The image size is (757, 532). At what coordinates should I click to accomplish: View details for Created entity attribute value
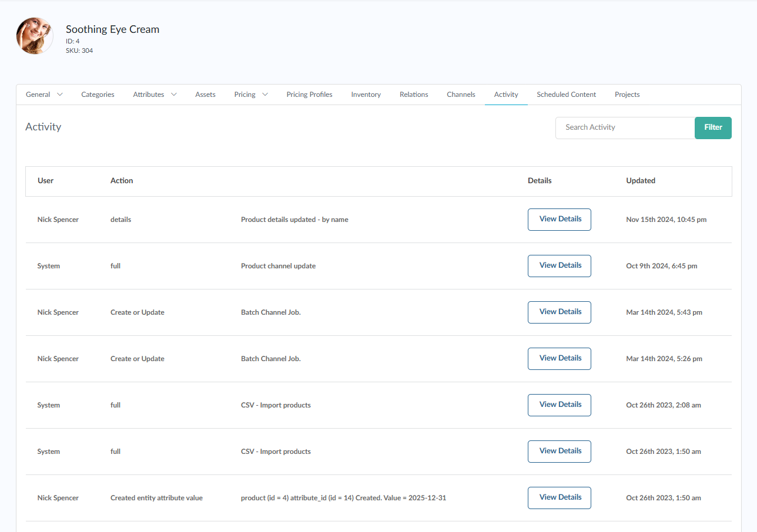pyautogui.click(x=560, y=498)
